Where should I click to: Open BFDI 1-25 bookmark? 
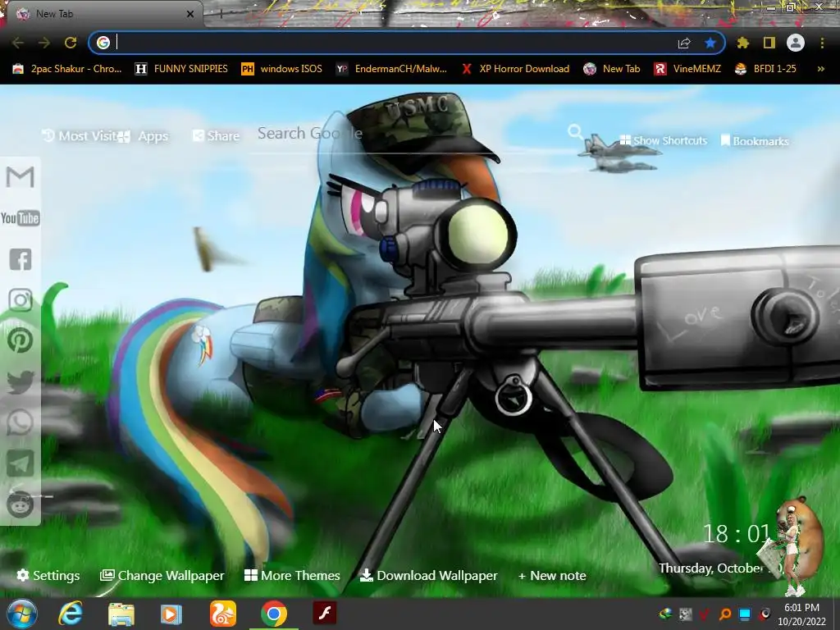click(765, 69)
